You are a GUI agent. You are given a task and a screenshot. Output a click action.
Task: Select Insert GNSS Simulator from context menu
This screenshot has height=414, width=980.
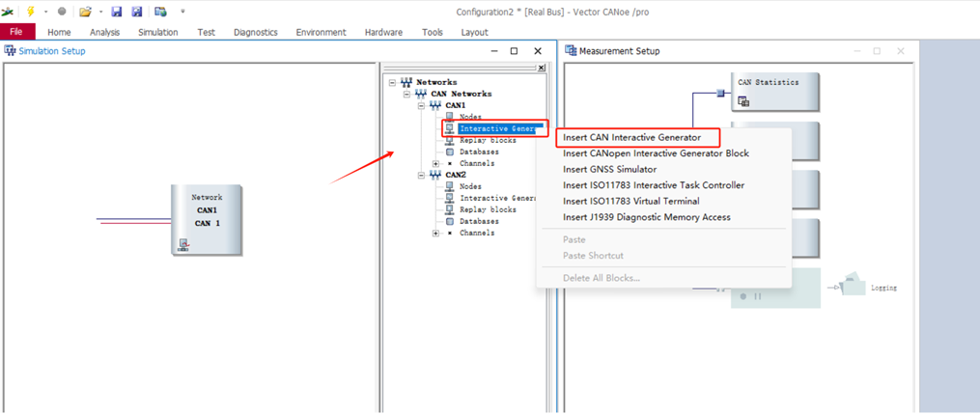[x=609, y=169]
